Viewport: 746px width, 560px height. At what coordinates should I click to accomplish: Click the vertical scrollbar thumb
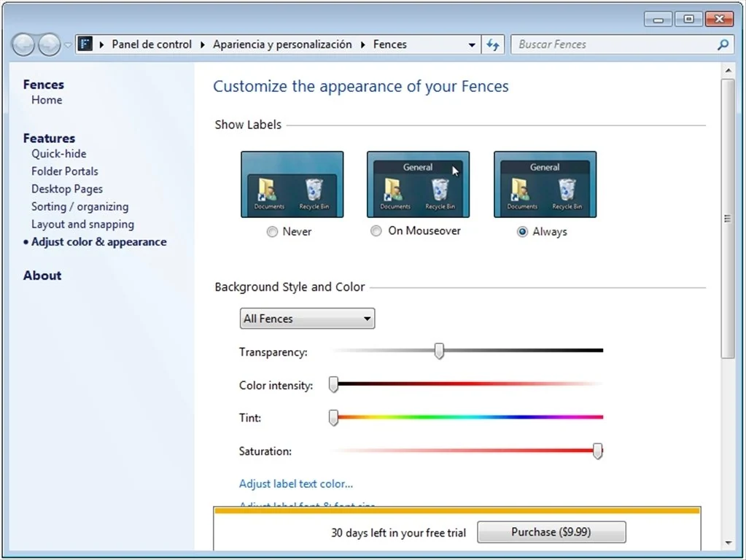[x=728, y=219]
